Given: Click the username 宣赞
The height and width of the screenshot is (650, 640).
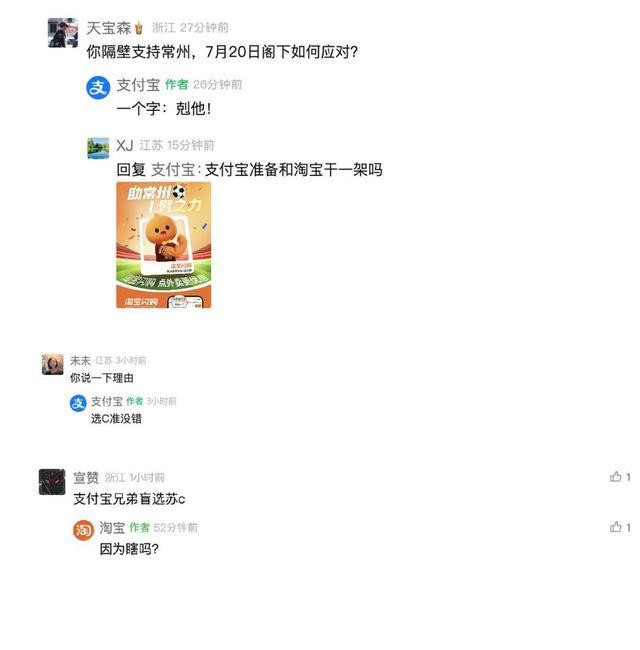Looking at the screenshot, I should [86, 478].
